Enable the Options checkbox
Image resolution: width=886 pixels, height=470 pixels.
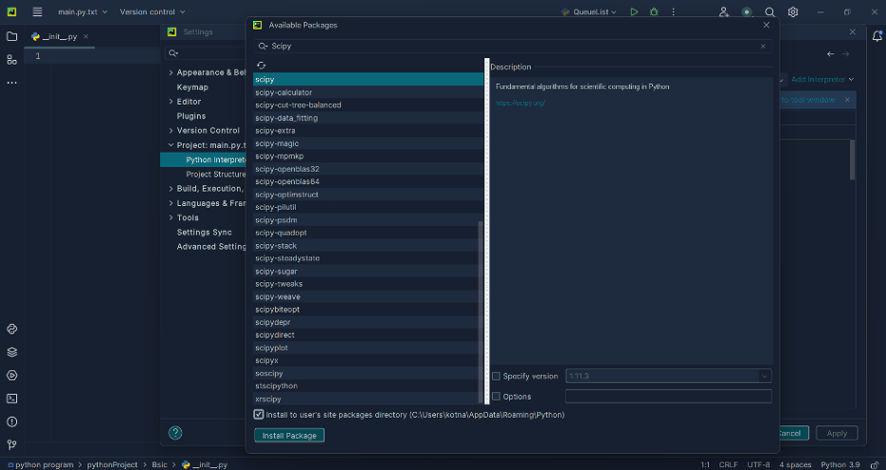496,397
